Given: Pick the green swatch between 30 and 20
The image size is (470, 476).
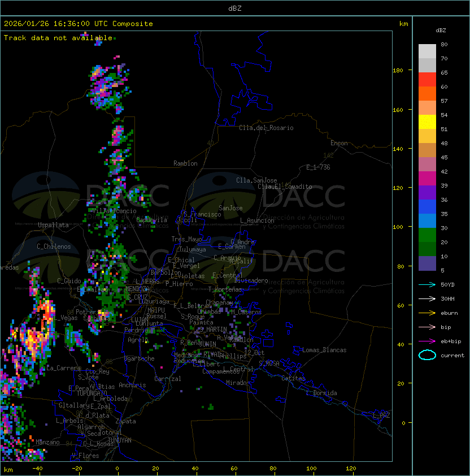Looking at the screenshot, I should [x=427, y=235].
